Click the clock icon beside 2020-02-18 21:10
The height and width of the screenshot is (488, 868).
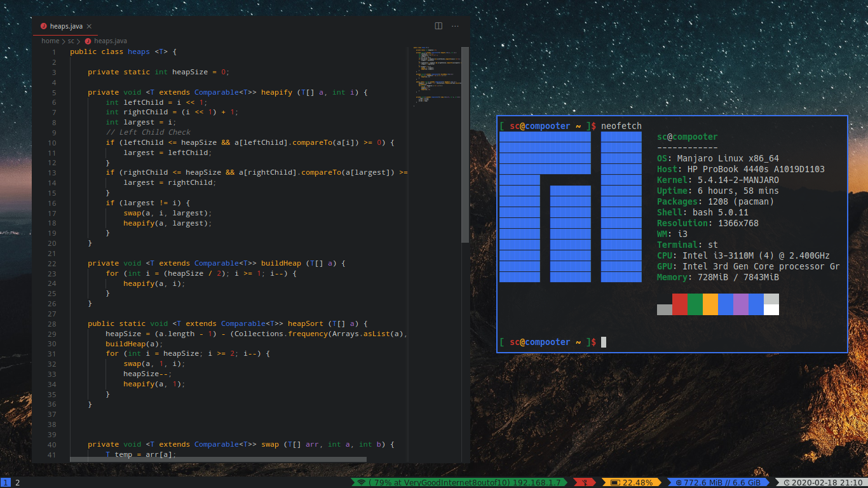pos(787,482)
